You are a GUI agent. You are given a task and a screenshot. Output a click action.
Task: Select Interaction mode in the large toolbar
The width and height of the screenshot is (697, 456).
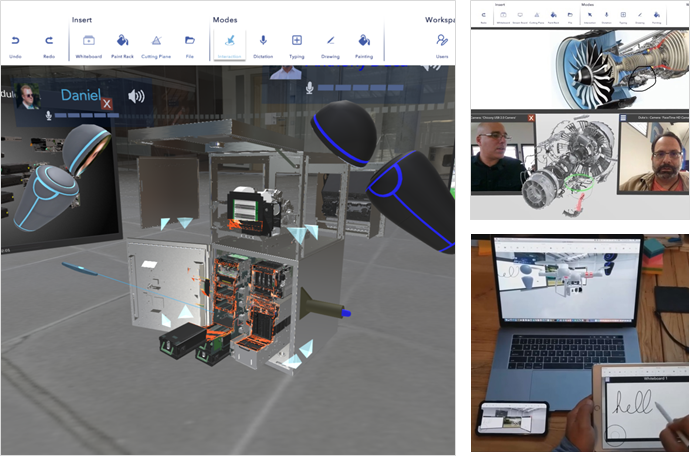click(x=229, y=46)
